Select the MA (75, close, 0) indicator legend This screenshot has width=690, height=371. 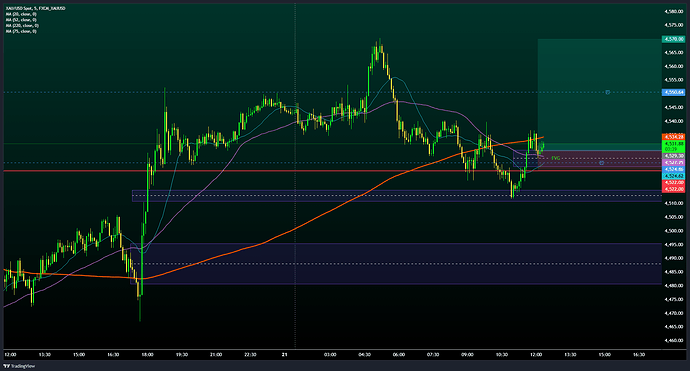(21, 31)
